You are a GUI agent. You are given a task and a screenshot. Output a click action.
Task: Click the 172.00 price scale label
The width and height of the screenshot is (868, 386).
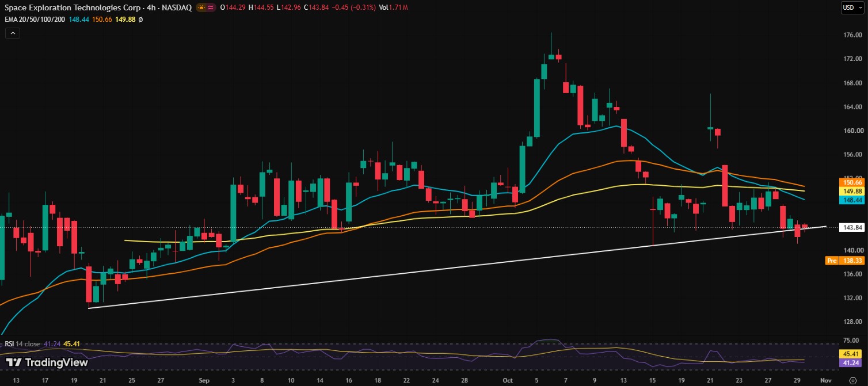coord(852,59)
